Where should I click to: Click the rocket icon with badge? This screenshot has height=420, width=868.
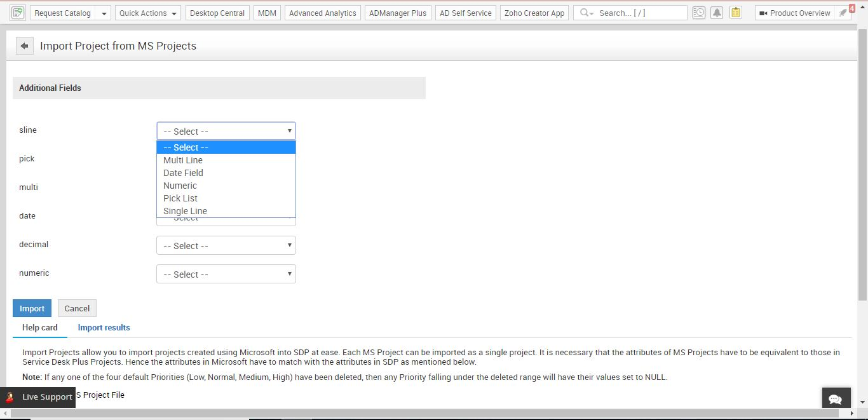click(844, 13)
